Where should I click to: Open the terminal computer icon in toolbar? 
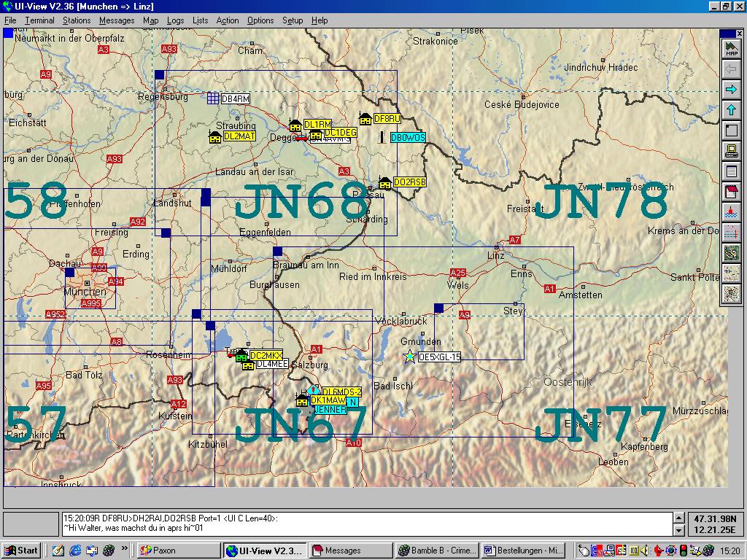(730, 151)
